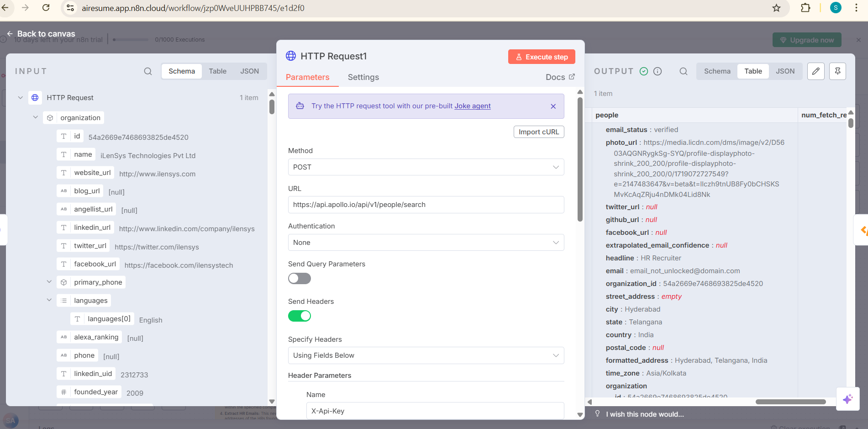Viewport: 868px width, 429px height.
Task: Reload the browser page
Action: click(46, 8)
